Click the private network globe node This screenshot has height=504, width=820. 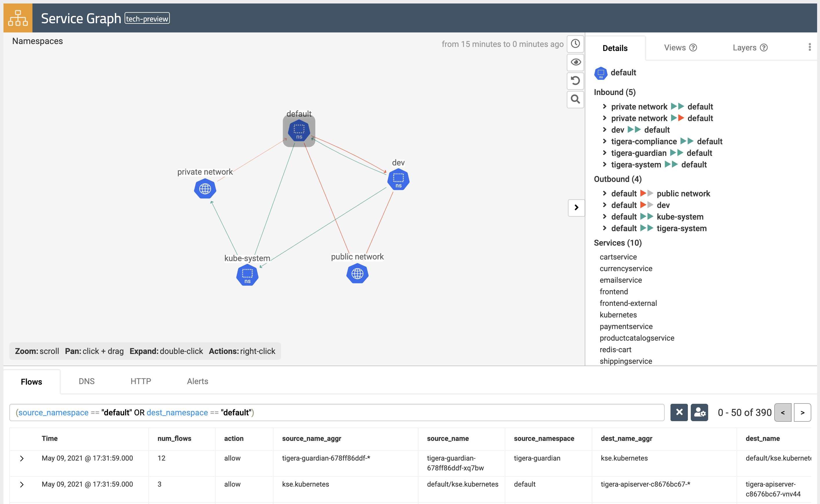coord(205,189)
